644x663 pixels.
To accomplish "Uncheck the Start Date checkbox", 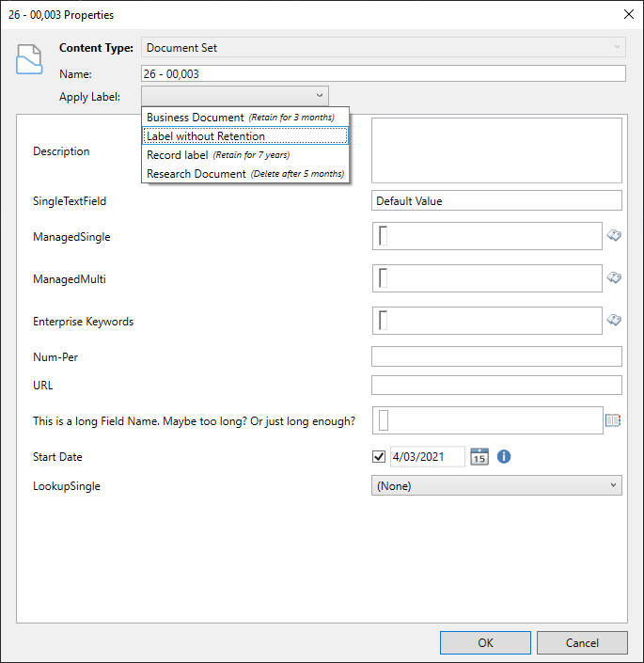I will coord(379,457).
